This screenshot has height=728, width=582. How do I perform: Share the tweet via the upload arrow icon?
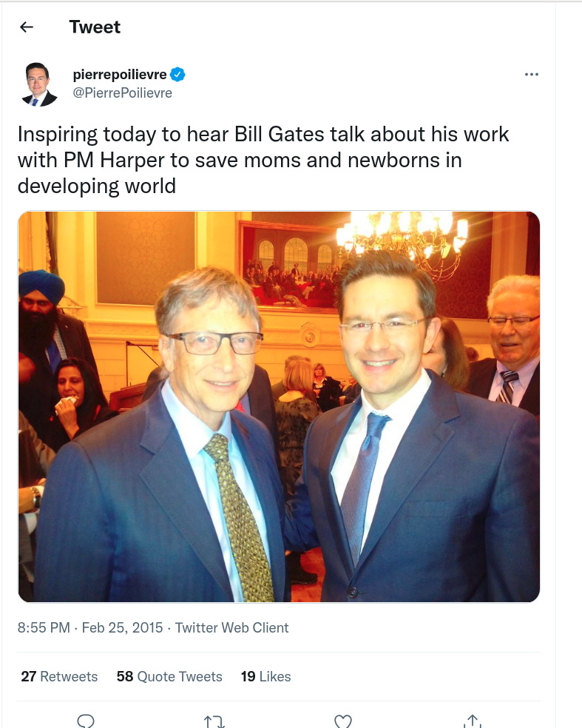473,721
